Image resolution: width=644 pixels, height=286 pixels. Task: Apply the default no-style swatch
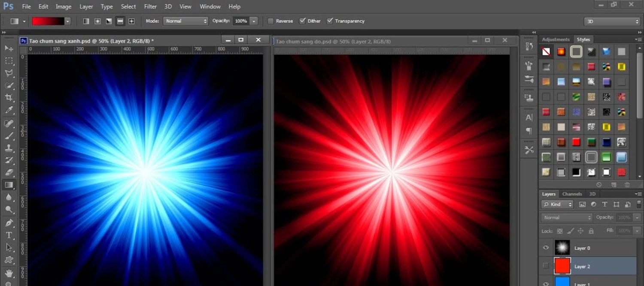pyautogui.click(x=546, y=52)
